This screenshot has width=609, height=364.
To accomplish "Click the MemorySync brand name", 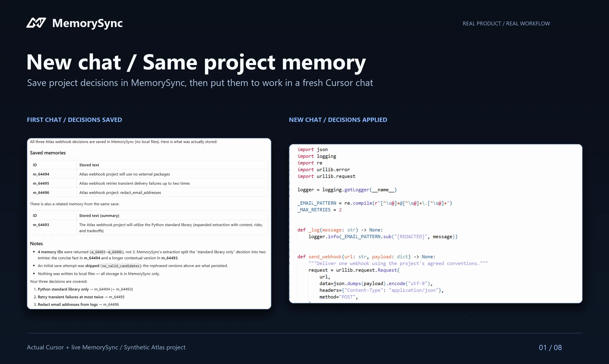I will tap(88, 23).
